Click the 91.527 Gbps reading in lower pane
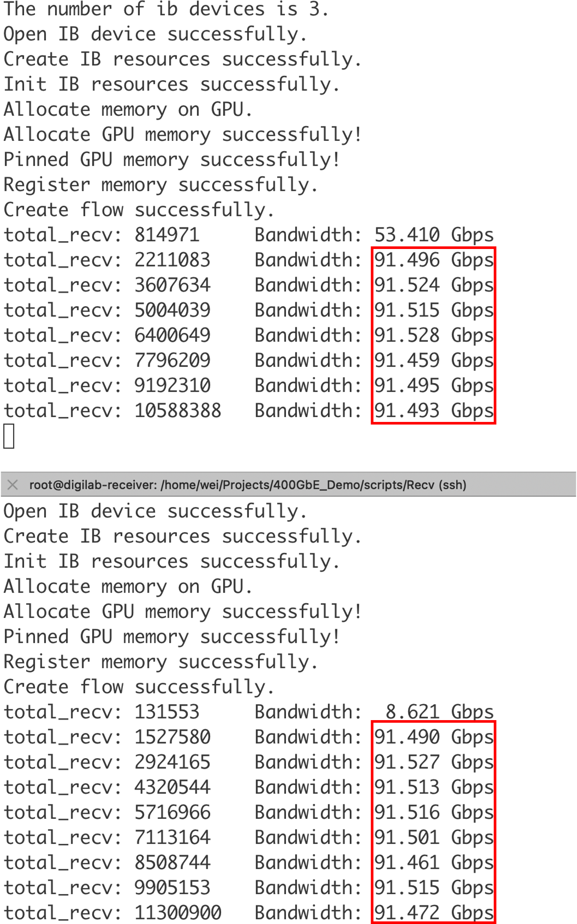 [434, 762]
